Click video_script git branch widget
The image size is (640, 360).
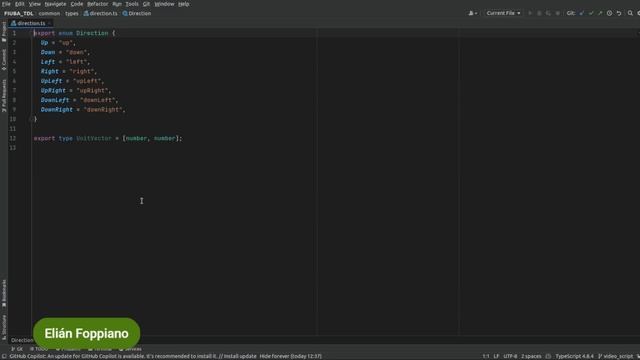pyautogui.click(x=617, y=356)
